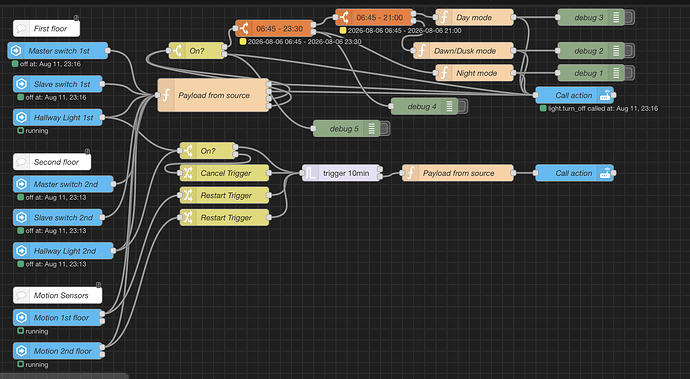690x379 pixels.
Task: Click router icon on lower Call action node
Action: pyautogui.click(x=605, y=173)
